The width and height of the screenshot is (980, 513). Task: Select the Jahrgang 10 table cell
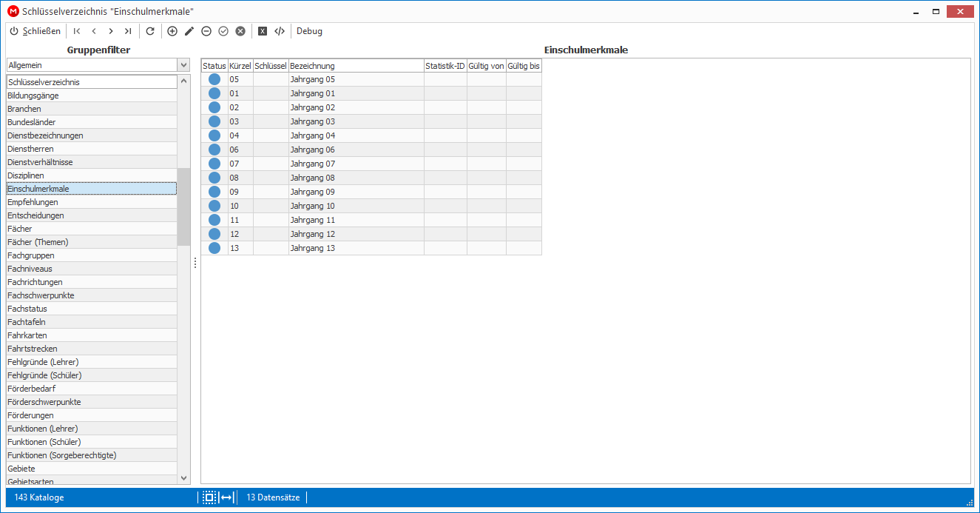coord(356,206)
